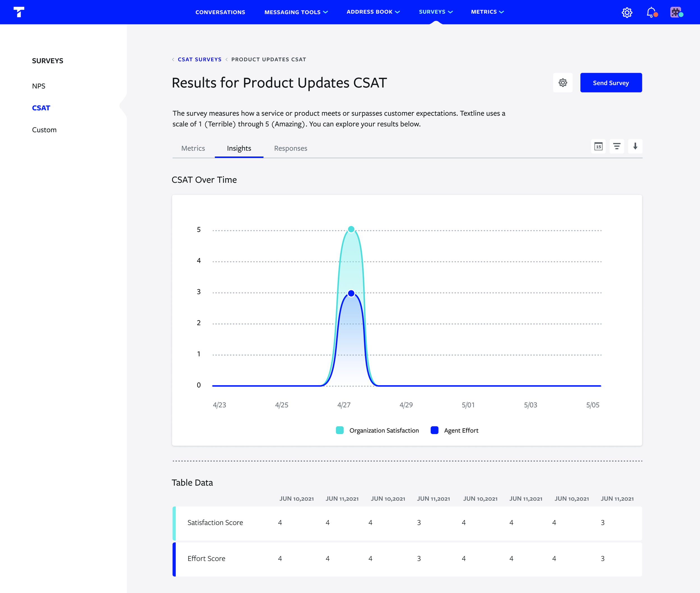Go back to CSAT Surveys breadcrumb
700x593 pixels.
(199, 60)
